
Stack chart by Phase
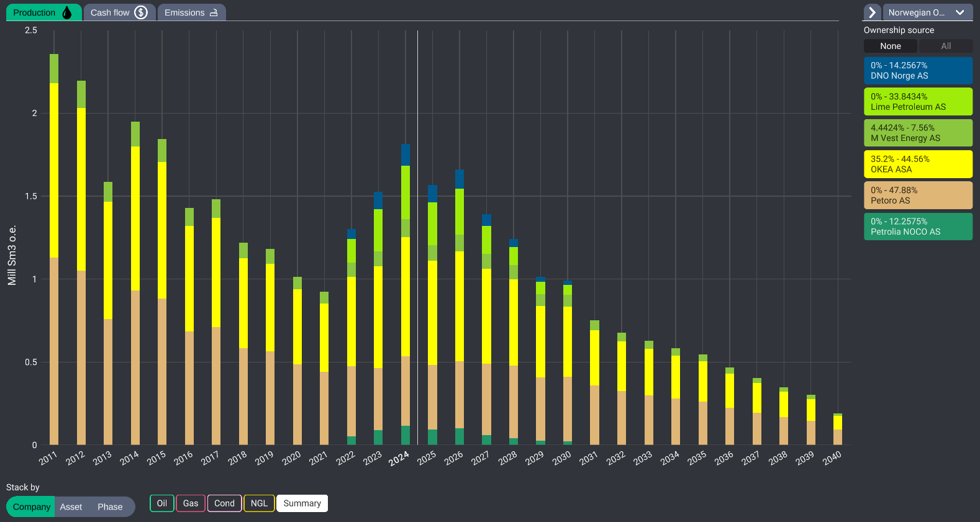pyautogui.click(x=110, y=507)
